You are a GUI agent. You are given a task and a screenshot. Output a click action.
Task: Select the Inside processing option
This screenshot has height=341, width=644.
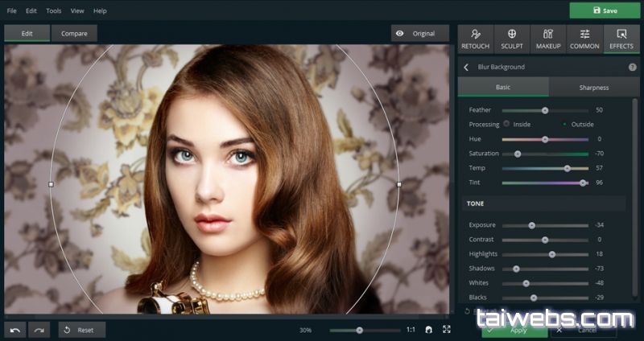tap(507, 124)
